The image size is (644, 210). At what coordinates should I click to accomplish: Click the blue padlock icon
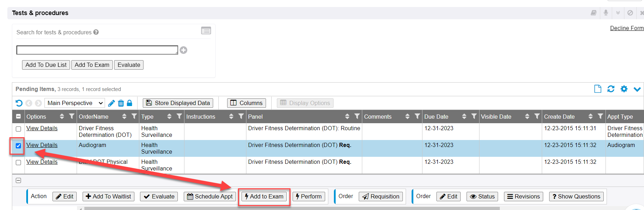tap(129, 103)
